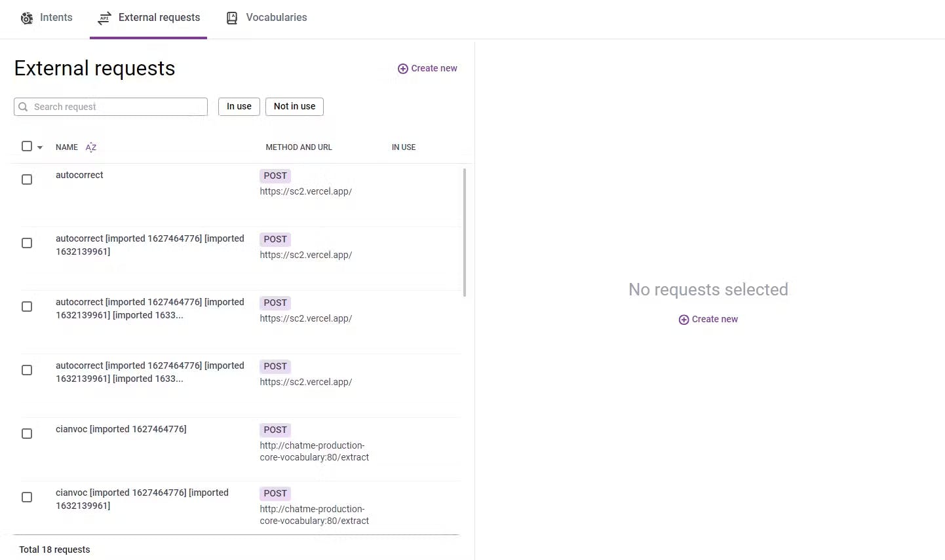Viewport: 945px width, 560px height.
Task: Toggle the select-all header checkbox
Action: pyautogui.click(x=27, y=146)
